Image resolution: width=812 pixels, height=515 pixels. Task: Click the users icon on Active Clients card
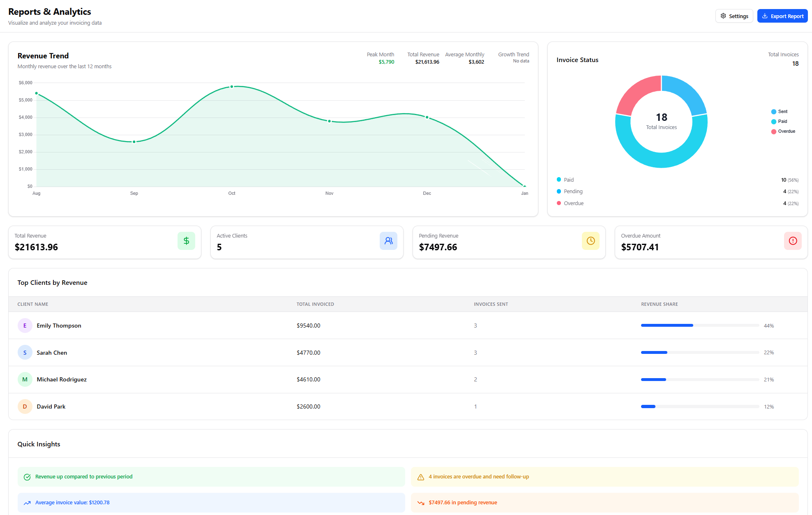click(x=388, y=241)
